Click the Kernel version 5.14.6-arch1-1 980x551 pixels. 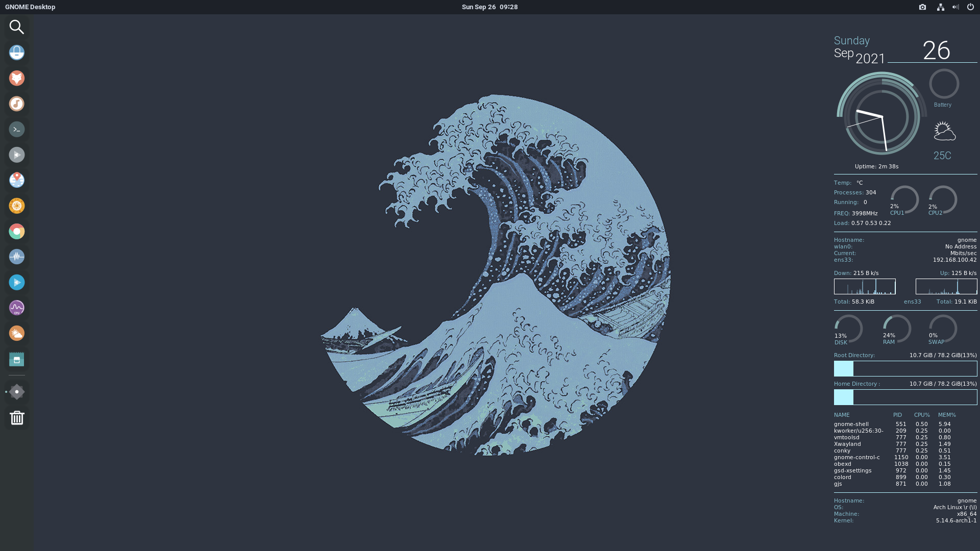pos(956,520)
